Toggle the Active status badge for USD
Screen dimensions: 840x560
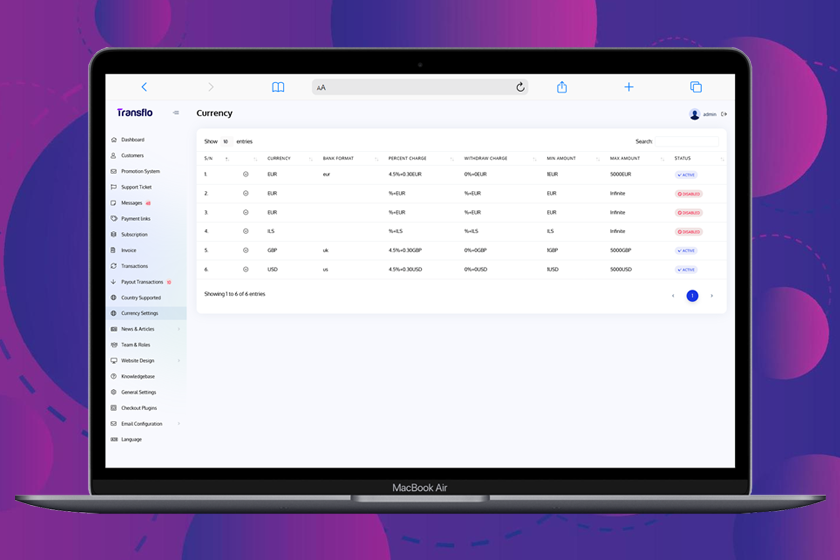tap(686, 270)
